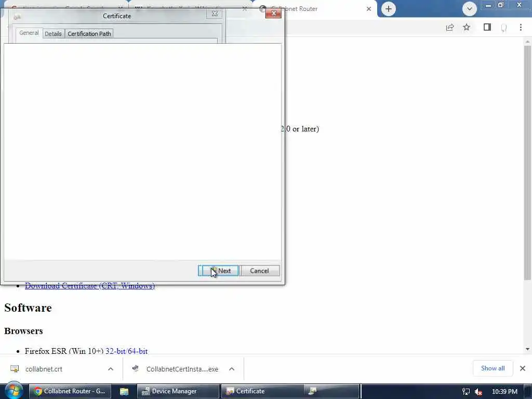This screenshot has width=532, height=399.
Task: Open Chrome tab search dropdown
Action: coord(470,8)
